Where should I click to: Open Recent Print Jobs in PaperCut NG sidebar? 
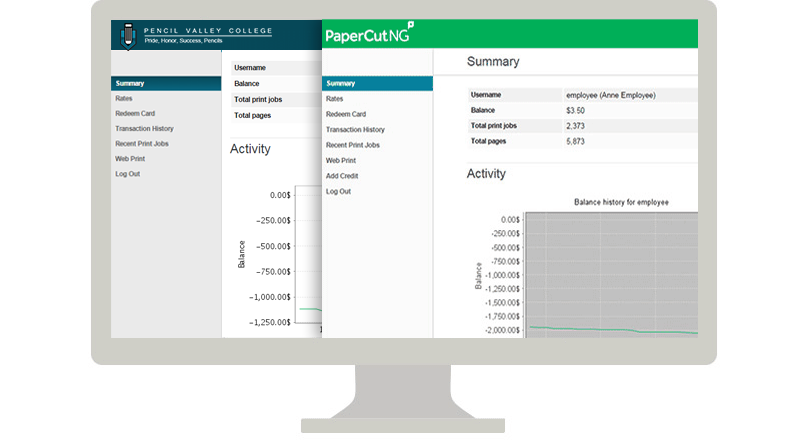click(x=353, y=145)
